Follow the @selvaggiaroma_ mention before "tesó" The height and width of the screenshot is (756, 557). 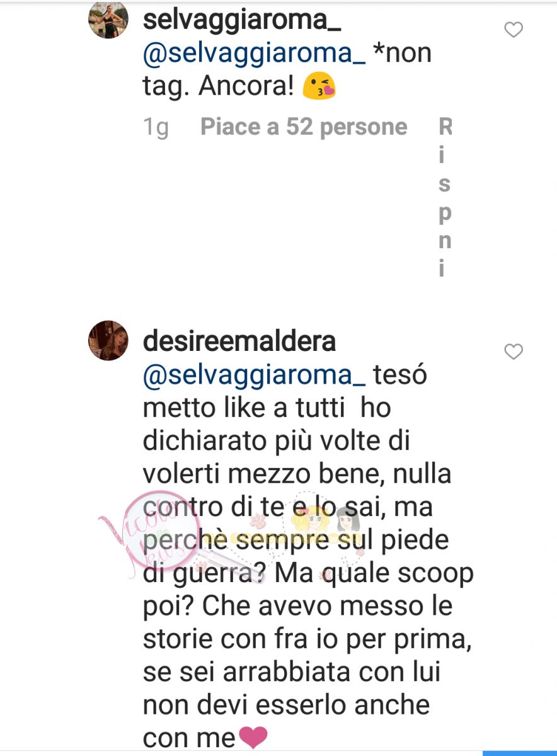(255, 376)
